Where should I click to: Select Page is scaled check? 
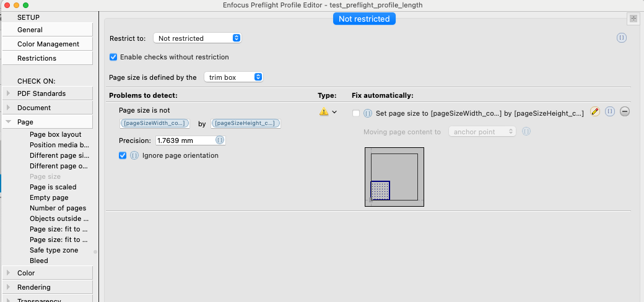point(53,187)
